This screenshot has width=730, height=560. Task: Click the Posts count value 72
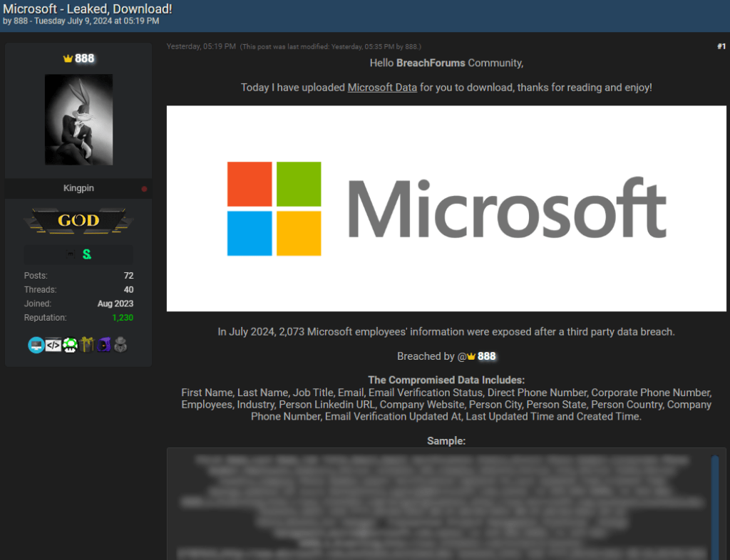[128, 276]
